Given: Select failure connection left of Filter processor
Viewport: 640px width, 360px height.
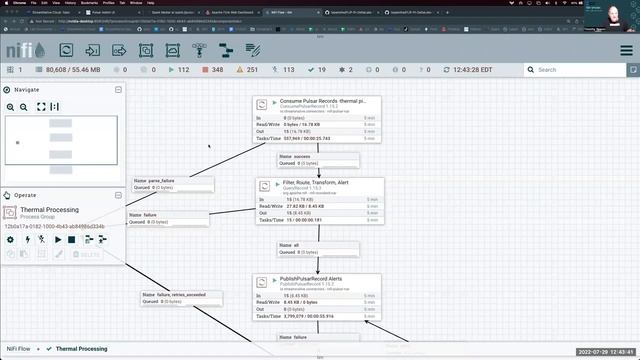Looking at the screenshot, I should coord(168,218).
